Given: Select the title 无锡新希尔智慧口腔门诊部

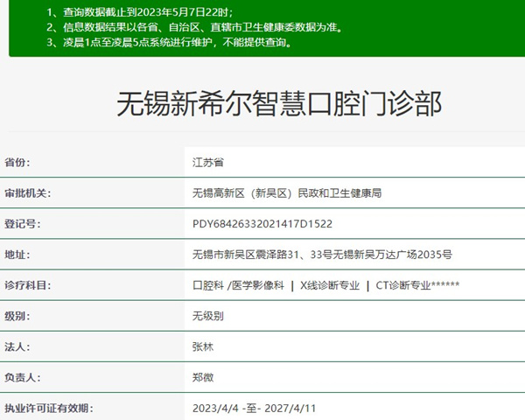Looking at the screenshot, I should [x=279, y=103].
